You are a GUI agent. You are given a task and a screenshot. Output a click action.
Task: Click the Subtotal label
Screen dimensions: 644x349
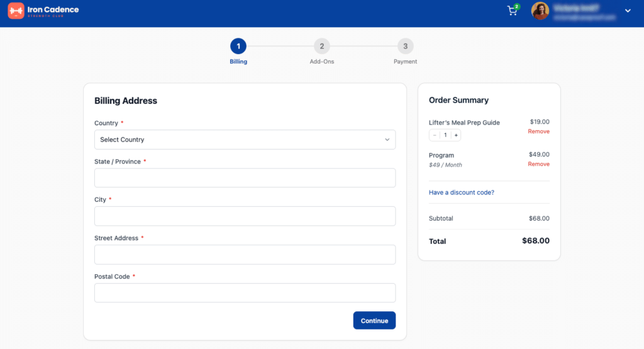(x=441, y=218)
